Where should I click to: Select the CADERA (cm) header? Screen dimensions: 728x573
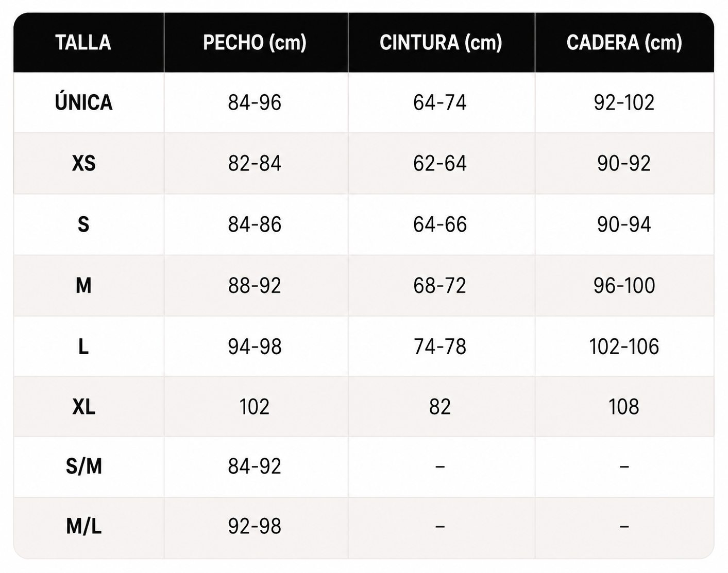(624, 43)
